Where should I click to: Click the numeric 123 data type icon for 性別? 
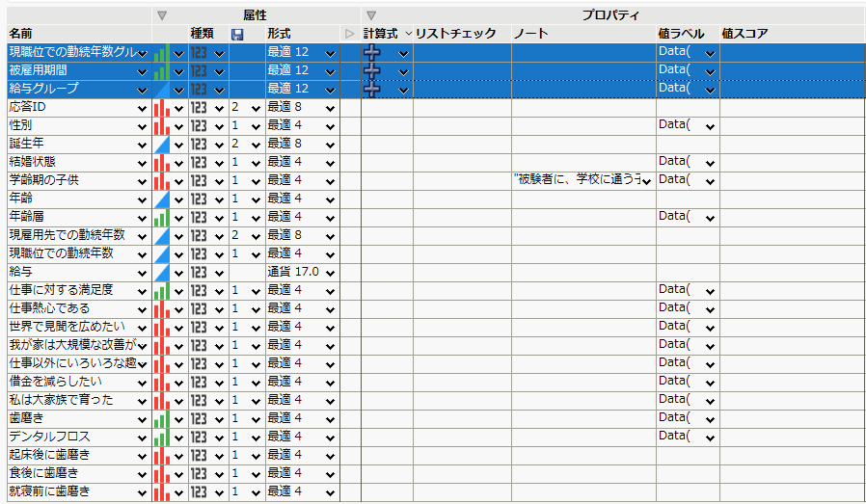click(199, 126)
